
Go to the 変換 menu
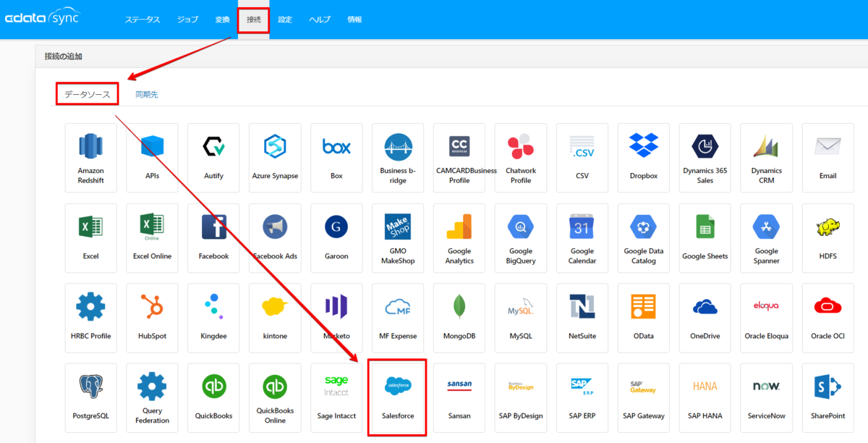[x=223, y=20]
